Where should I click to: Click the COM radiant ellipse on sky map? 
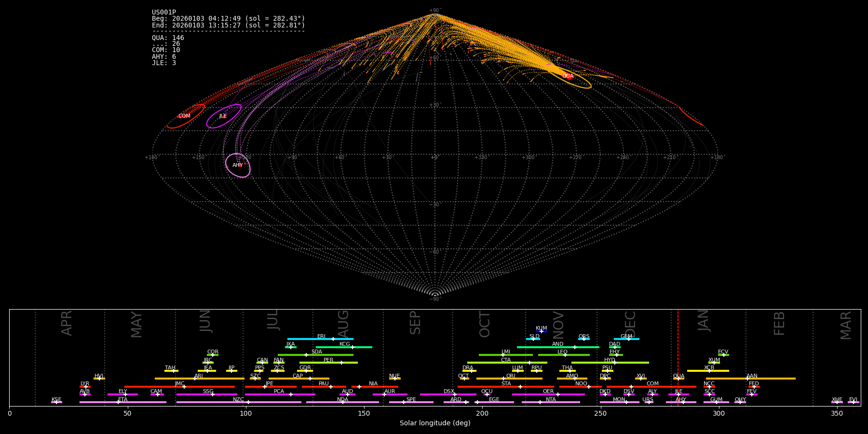186,116
